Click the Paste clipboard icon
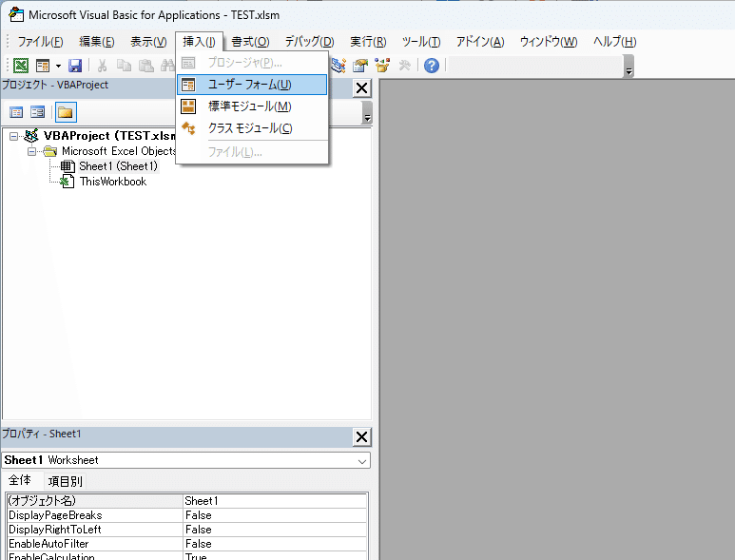The image size is (735, 560). coord(146,66)
